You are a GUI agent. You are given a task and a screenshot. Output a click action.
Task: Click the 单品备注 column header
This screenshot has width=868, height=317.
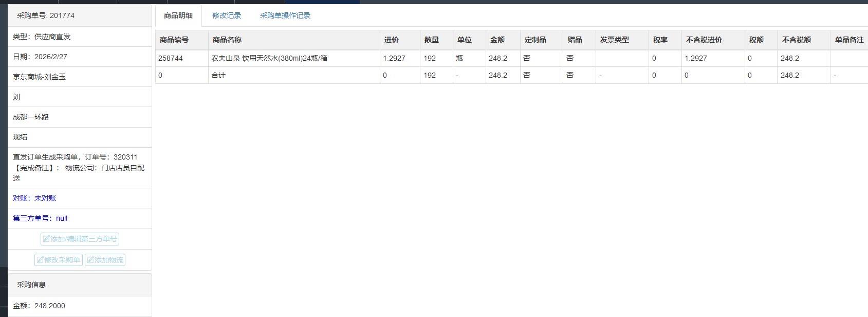point(849,40)
